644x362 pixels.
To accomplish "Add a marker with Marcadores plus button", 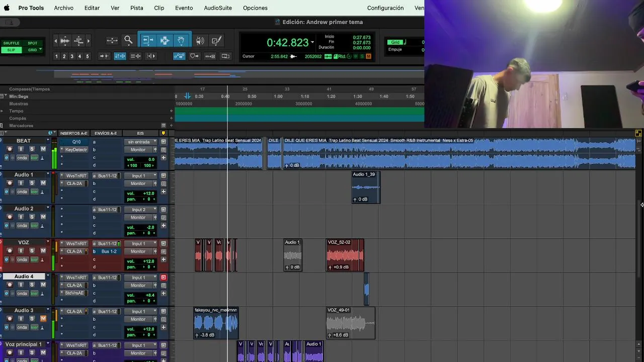I will pos(172,126).
